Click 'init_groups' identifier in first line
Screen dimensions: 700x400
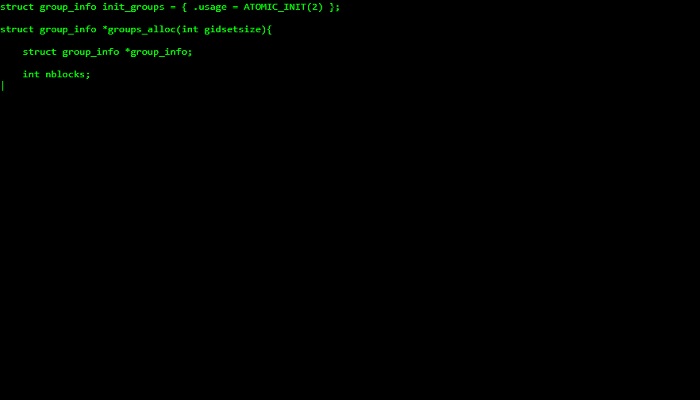click(133, 8)
